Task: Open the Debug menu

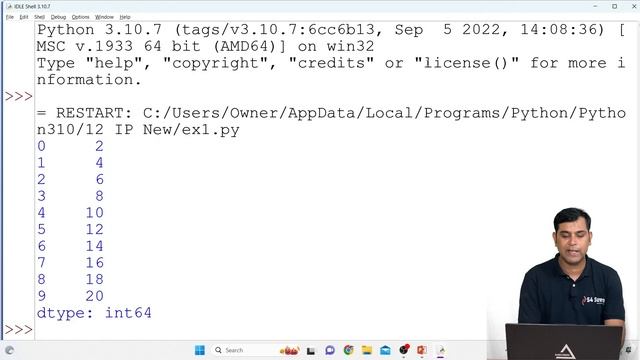Action: [58, 17]
